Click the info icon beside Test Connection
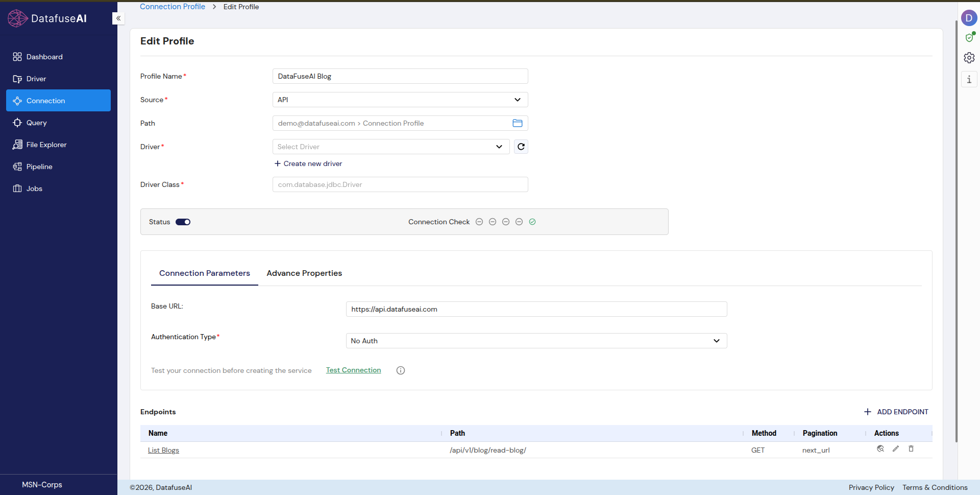The height and width of the screenshot is (495, 980). 401,370
